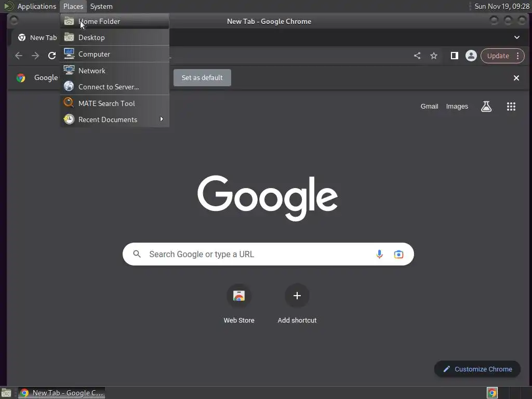Click the Computer monitor icon

click(x=69, y=54)
